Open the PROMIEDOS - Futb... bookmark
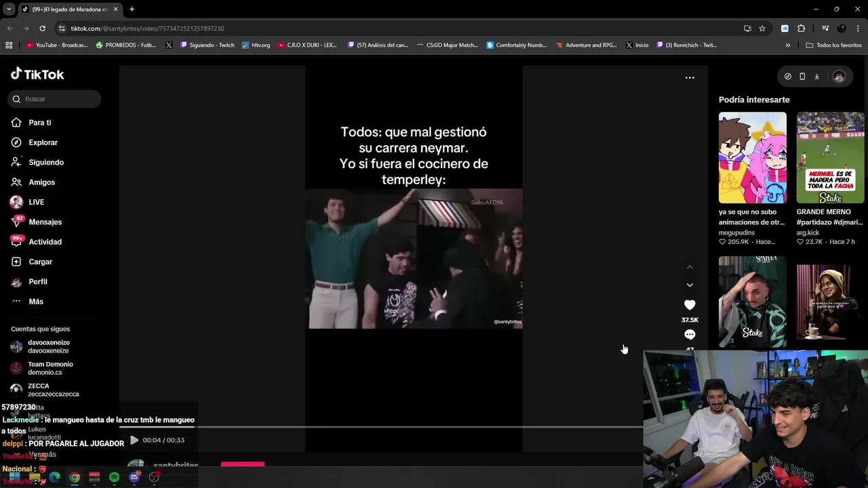 coord(126,45)
